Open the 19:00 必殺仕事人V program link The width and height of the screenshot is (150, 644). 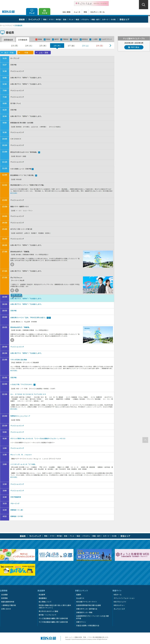28,318
